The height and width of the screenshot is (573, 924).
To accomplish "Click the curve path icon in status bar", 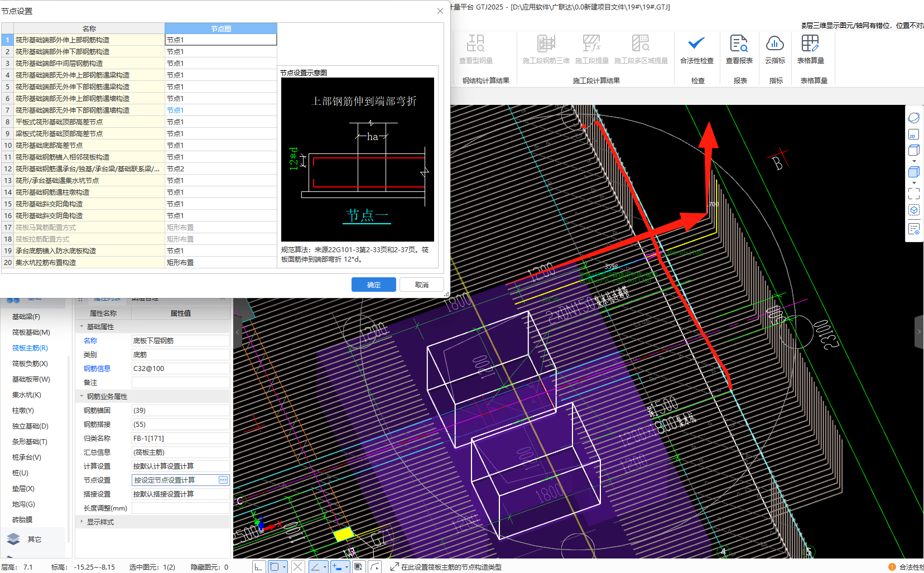I will [x=375, y=567].
